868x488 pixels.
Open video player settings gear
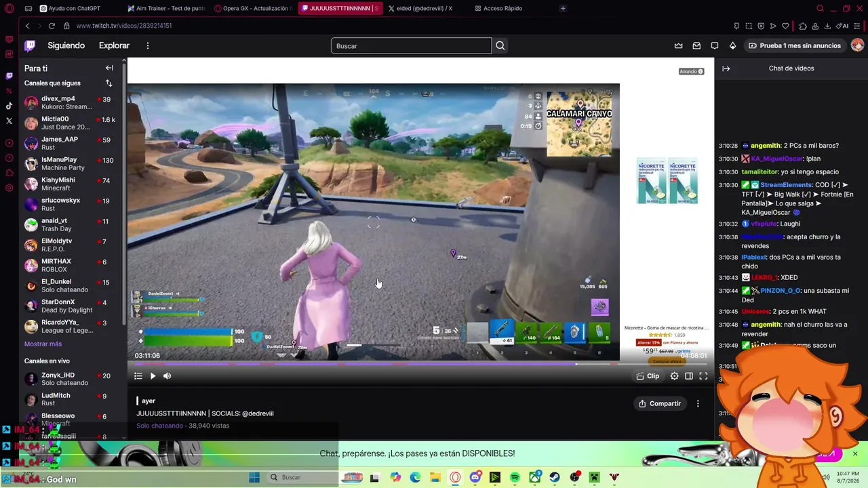pos(674,376)
